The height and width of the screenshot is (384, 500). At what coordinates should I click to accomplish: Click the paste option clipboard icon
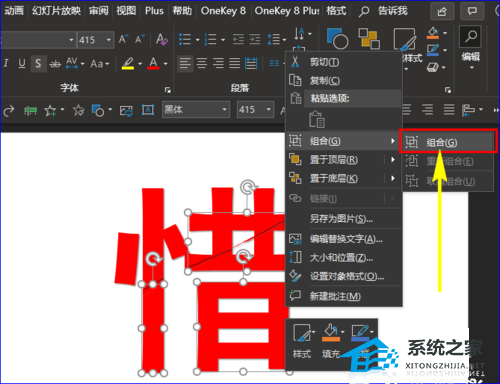point(317,120)
